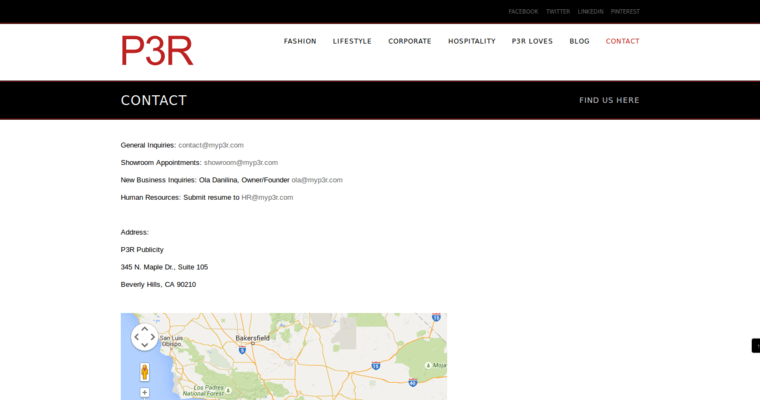This screenshot has height=400, width=760.
Task: Open the Pinterest link
Action: (625, 12)
